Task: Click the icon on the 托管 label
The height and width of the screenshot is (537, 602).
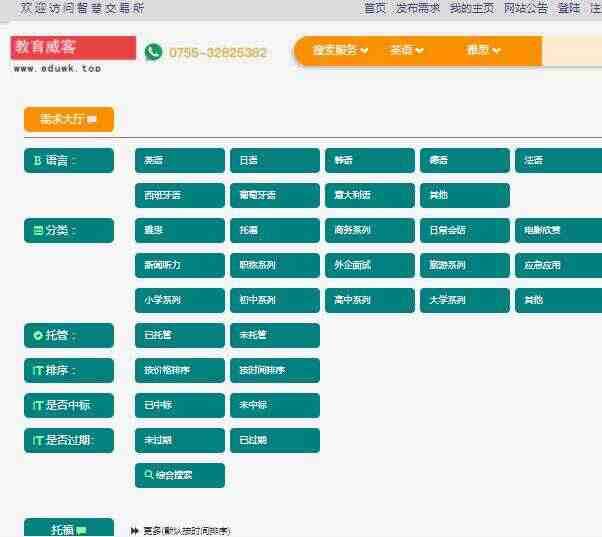Action: pyautogui.click(x=38, y=335)
